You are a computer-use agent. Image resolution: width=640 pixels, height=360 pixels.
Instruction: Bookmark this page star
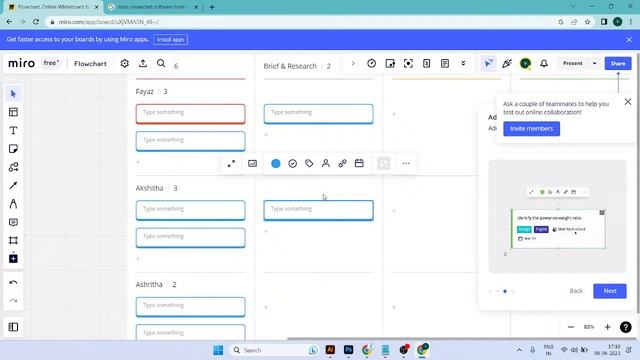pos(587,22)
